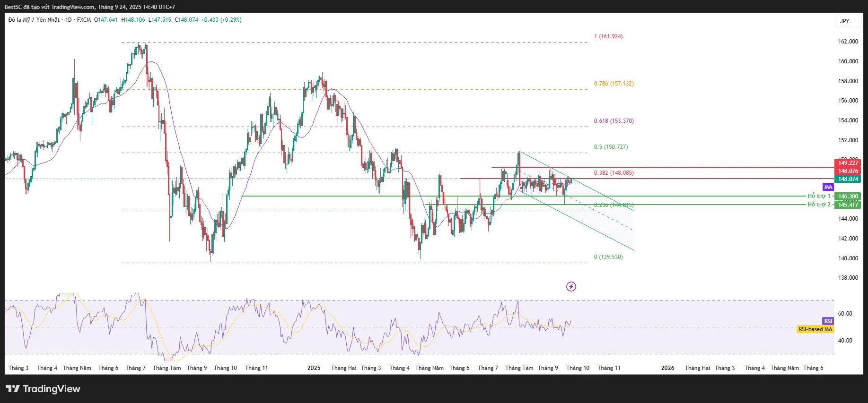
Task: Click the purple MA indicator tag
Action: coord(828,187)
